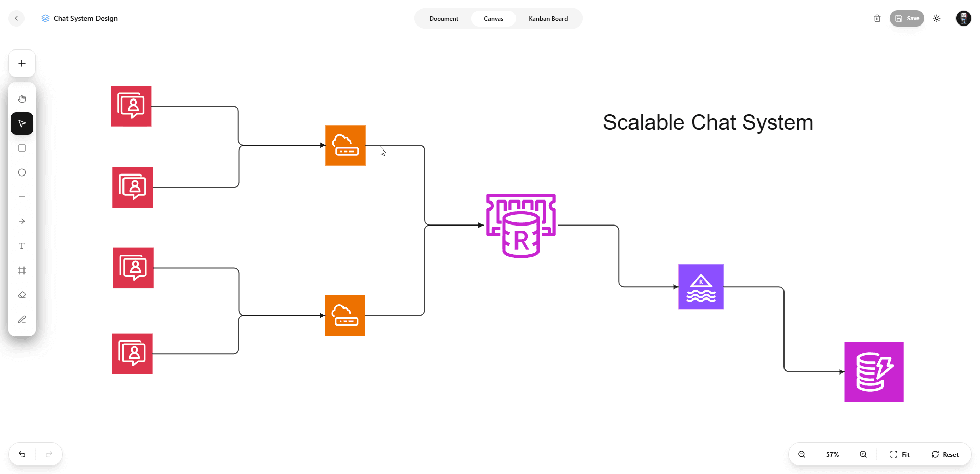The height and width of the screenshot is (474, 980).
Task: Switch to the Document tab
Action: coord(444,19)
